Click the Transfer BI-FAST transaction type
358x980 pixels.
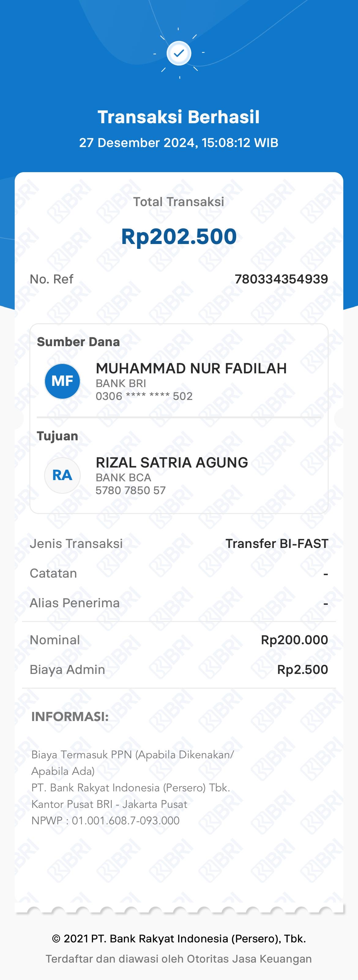click(277, 544)
